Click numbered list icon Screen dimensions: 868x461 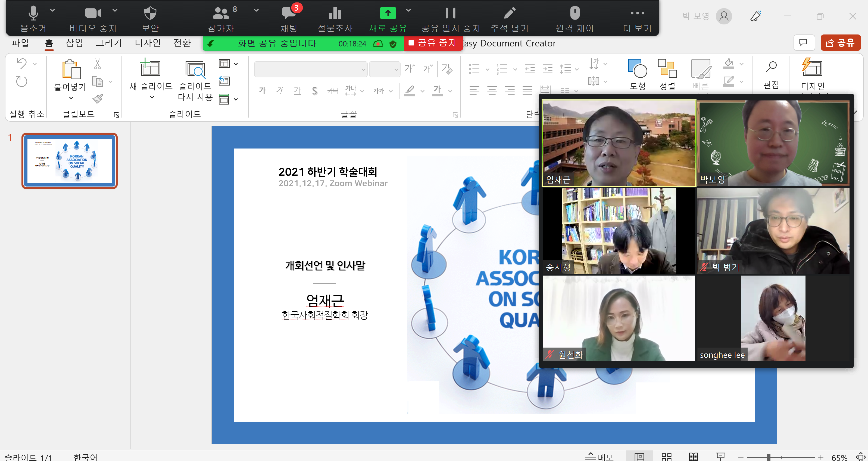pyautogui.click(x=501, y=69)
